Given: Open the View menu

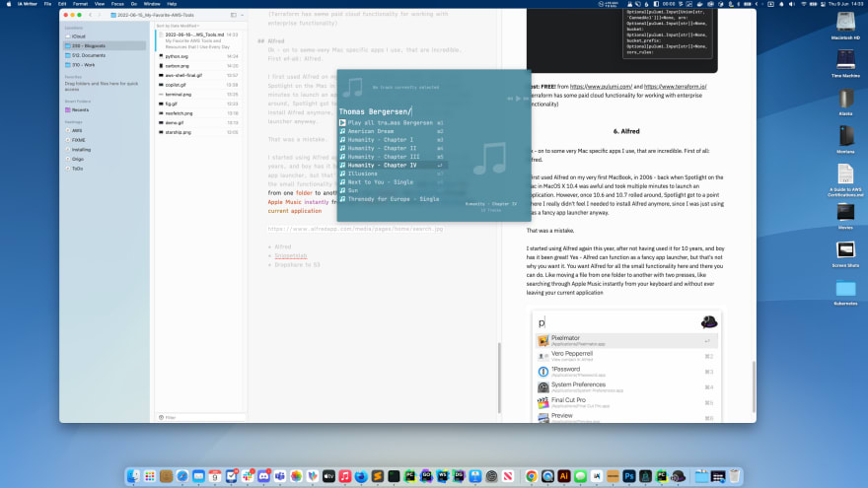Looking at the screenshot, I should 100,4.
